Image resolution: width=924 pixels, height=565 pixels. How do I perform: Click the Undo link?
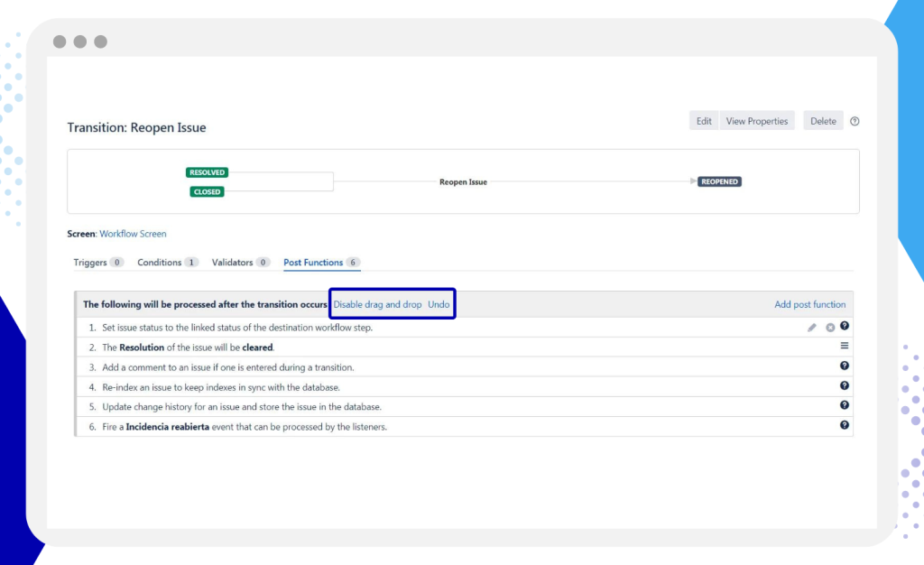pyautogui.click(x=439, y=305)
